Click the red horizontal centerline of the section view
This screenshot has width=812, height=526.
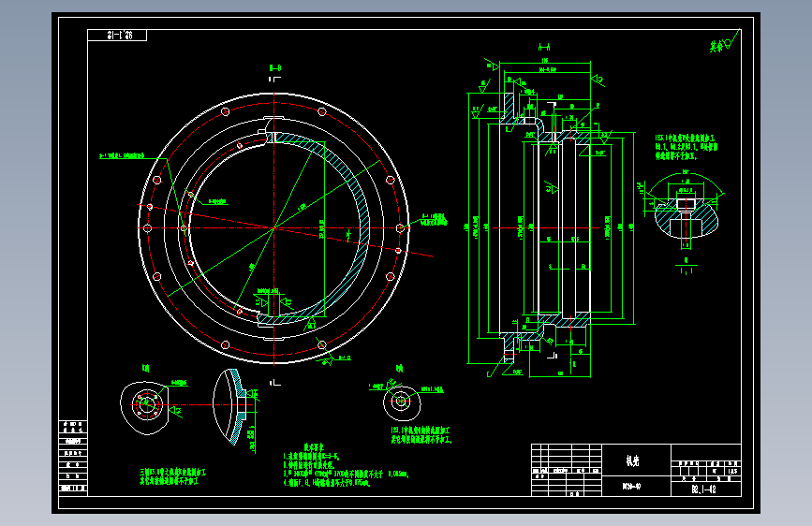[546, 227]
